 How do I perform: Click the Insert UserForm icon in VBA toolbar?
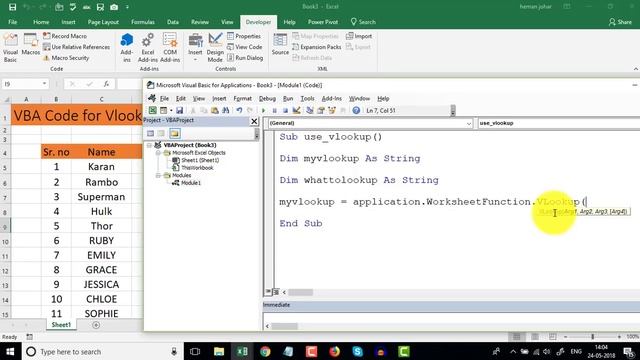tap(163, 110)
